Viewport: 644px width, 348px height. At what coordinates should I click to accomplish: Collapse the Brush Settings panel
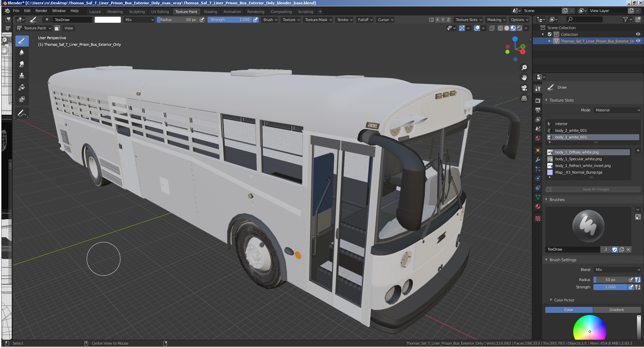(x=563, y=260)
